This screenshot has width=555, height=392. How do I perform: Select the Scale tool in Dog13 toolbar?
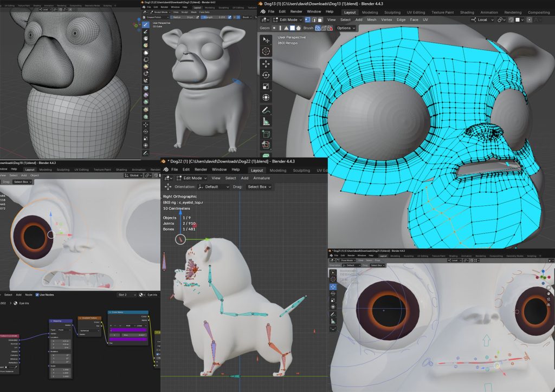click(266, 86)
